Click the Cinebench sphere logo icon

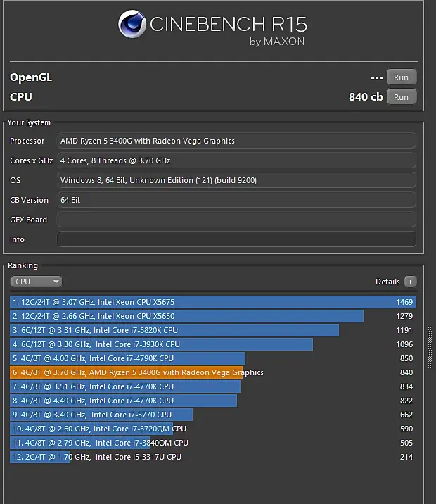click(x=132, y=25)
